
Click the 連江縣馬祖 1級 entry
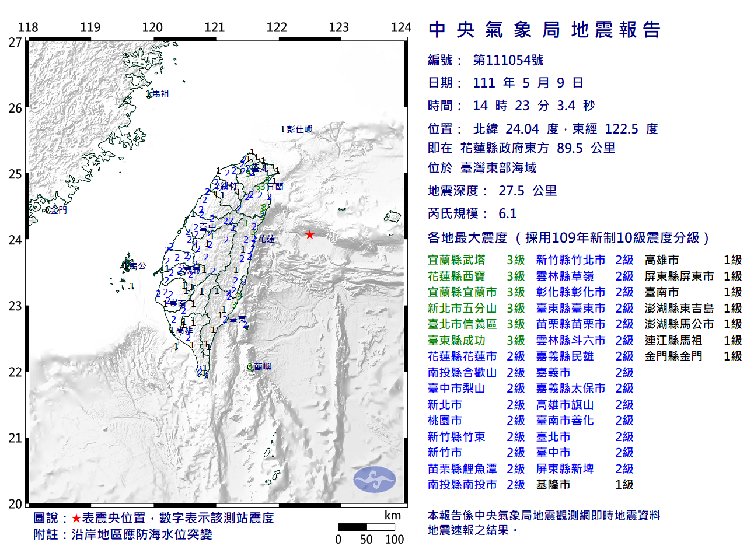pyautogui.click(x=693, y=340)
